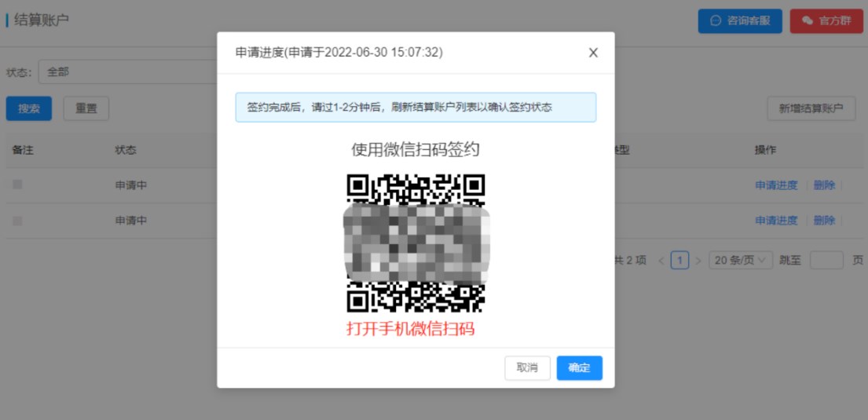Click 删除 link in the second row

click(824, 221)
